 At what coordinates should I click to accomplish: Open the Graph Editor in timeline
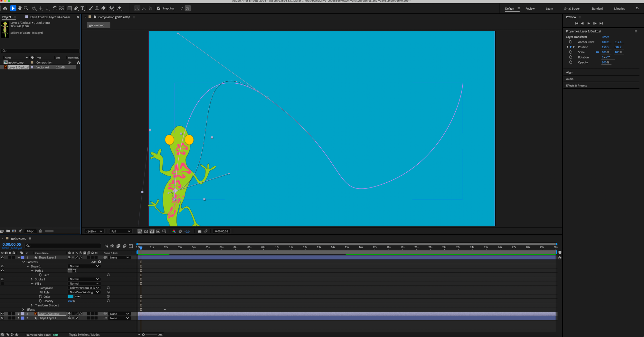[131, 246]
